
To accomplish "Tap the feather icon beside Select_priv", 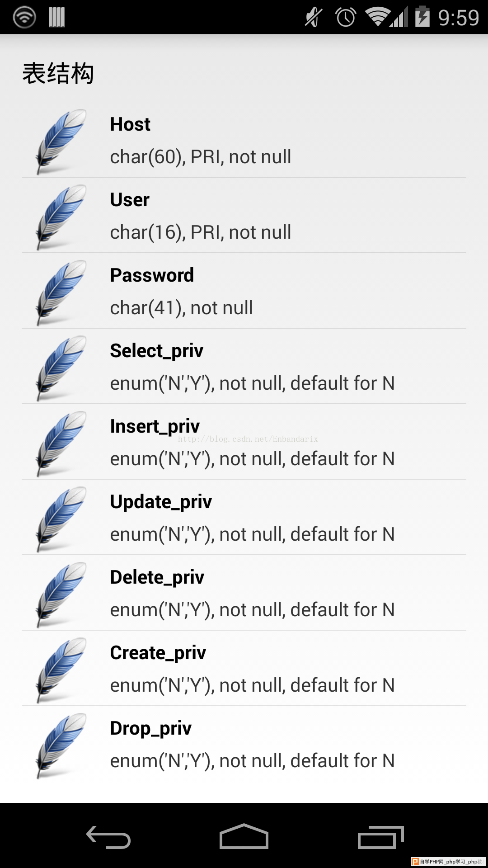I will (61, 368).
